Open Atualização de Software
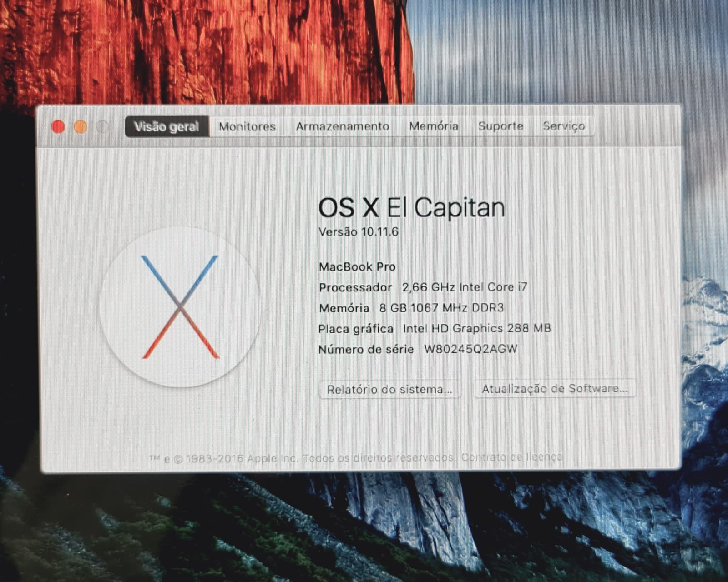Viewport: 728px width, 582px height. coord(555,389)
